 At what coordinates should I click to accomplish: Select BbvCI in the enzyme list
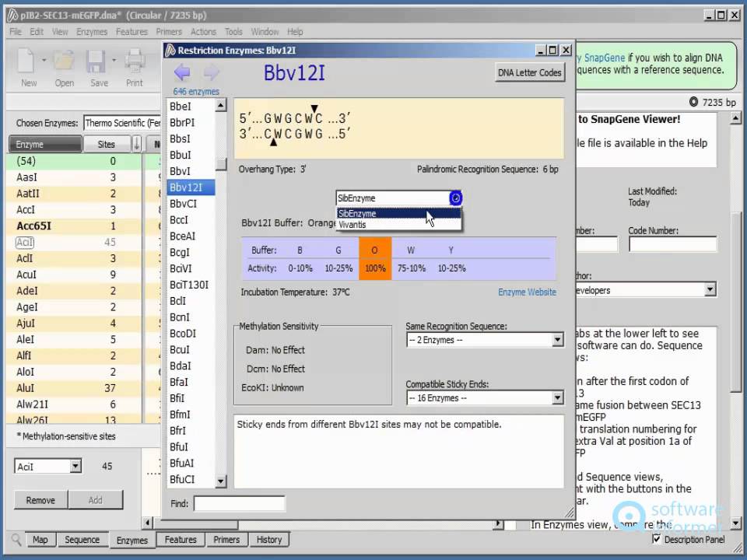tap(191, 203)
